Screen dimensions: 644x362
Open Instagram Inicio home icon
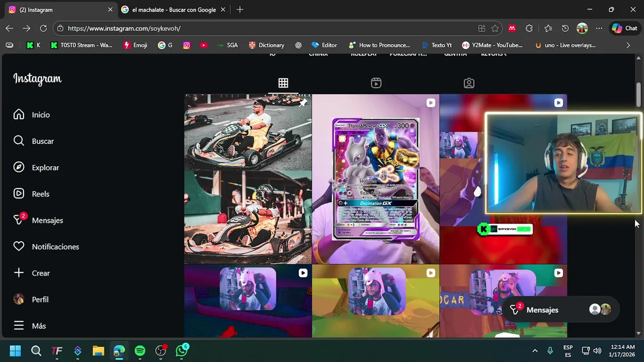coord(19,115)
